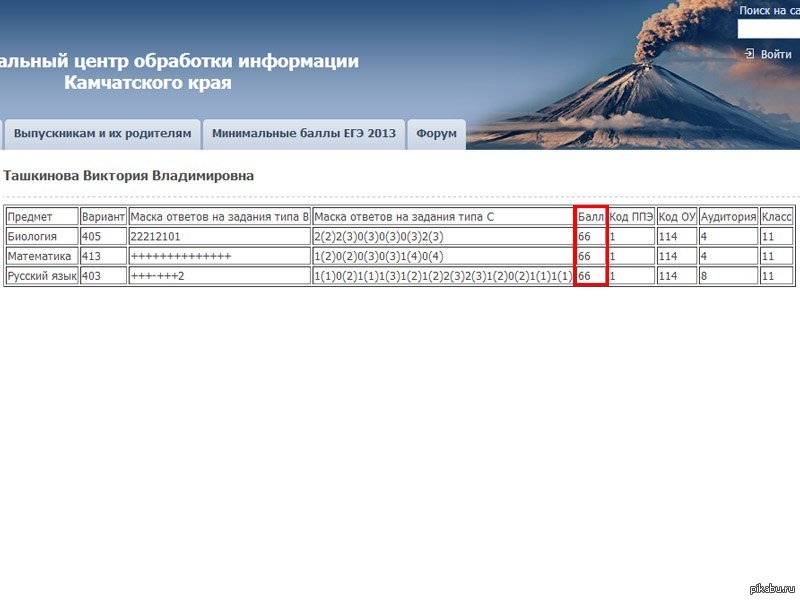Focus the site search input field
The width and height of the screenshot is (800, 600).
768,30
